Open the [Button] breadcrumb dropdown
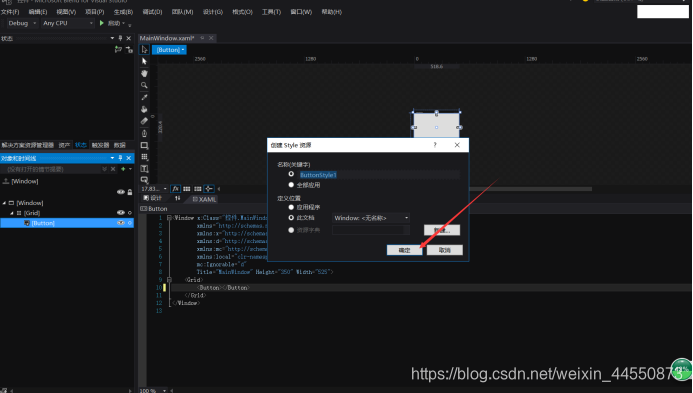Screen dimensions: 693x393 pos(169,50)
